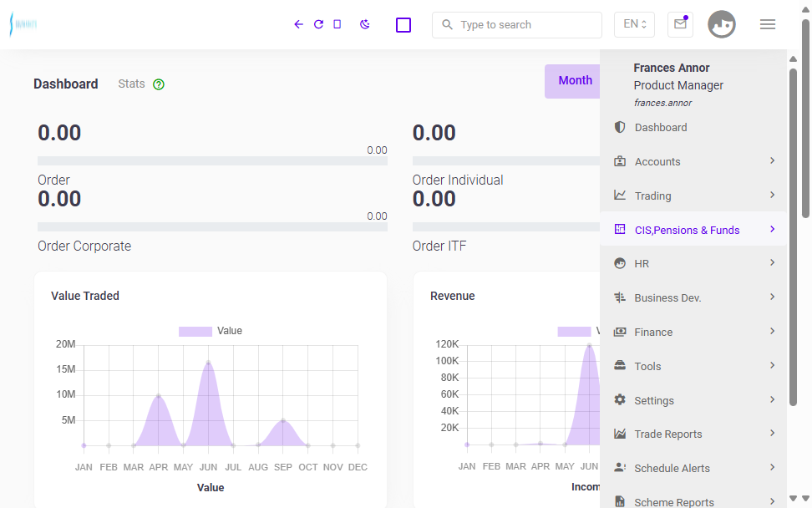Click the Order progress bar

click(212, 161)
